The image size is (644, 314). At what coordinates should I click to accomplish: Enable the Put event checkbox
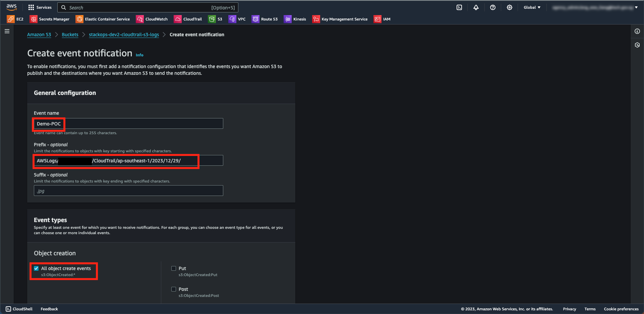[x=174, y=268]
